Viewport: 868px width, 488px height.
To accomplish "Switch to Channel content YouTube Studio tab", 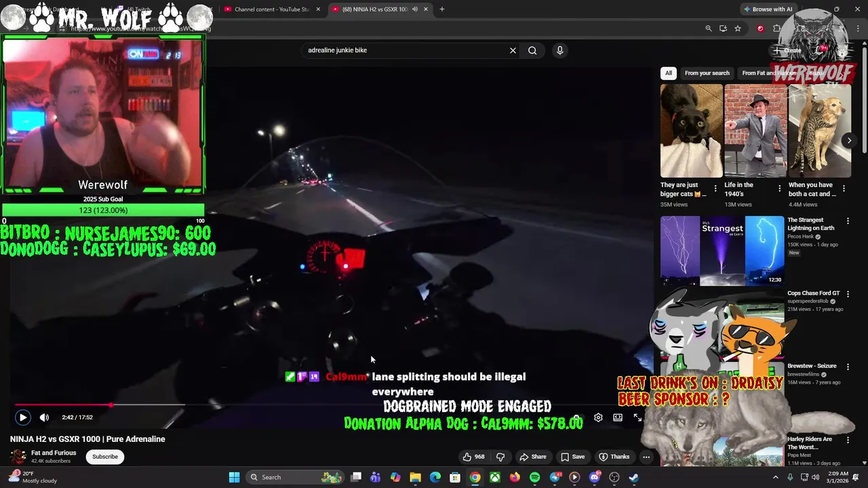I will [271, 9].
